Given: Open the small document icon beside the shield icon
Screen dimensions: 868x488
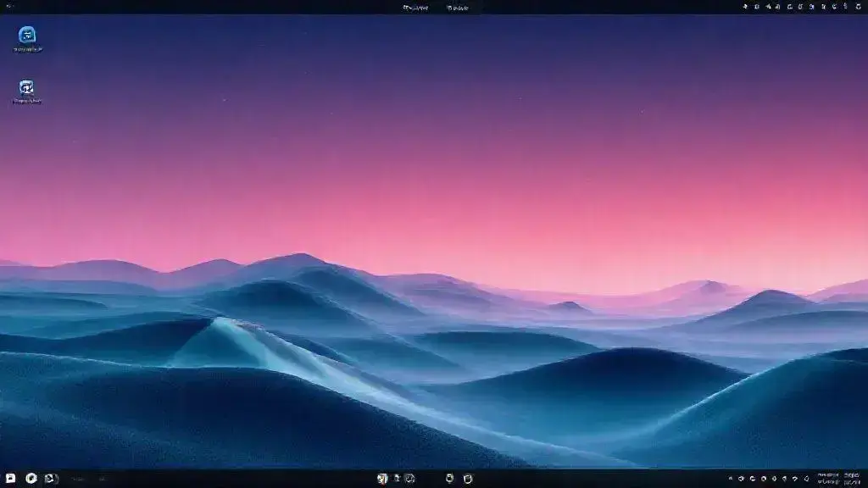Looking at the screenshot, I should tap(397, 478).
